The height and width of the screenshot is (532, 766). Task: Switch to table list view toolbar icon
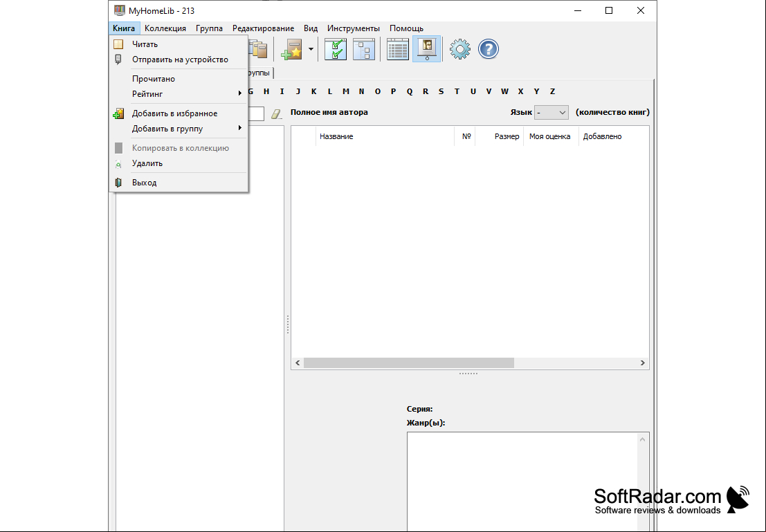pos(398,49)
